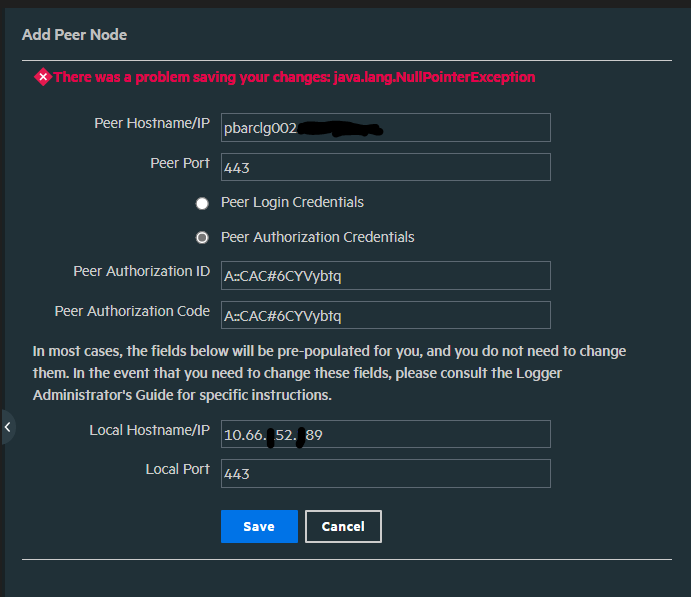Click the Local Port label text
The height and width of the screenshot is (597, 691).
tap(177, 469)
